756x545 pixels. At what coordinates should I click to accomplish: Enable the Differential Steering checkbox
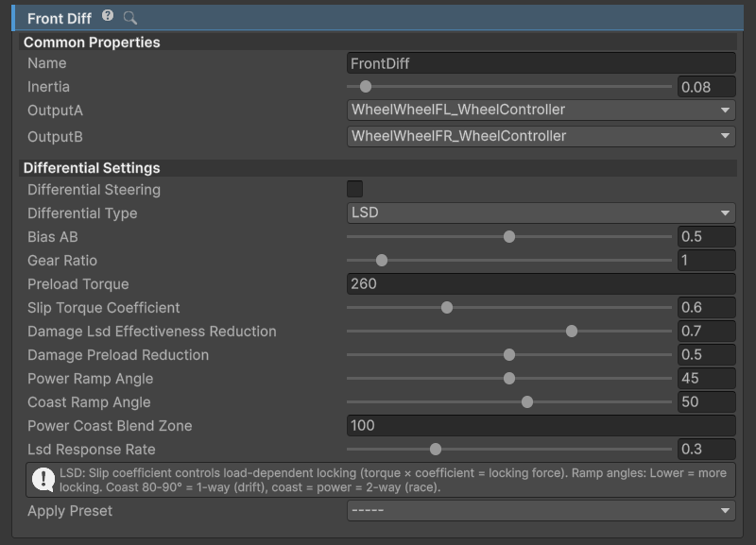tap(355, 189)
